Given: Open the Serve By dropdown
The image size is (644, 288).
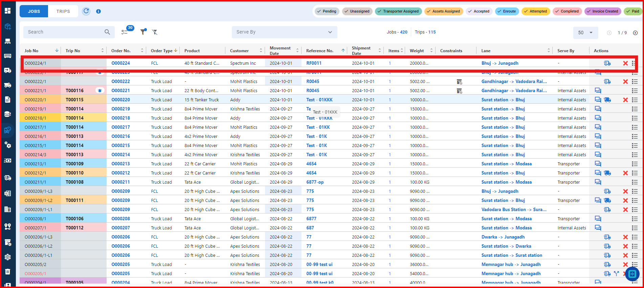Looking at the screenshot, I should tap(284, 32).
